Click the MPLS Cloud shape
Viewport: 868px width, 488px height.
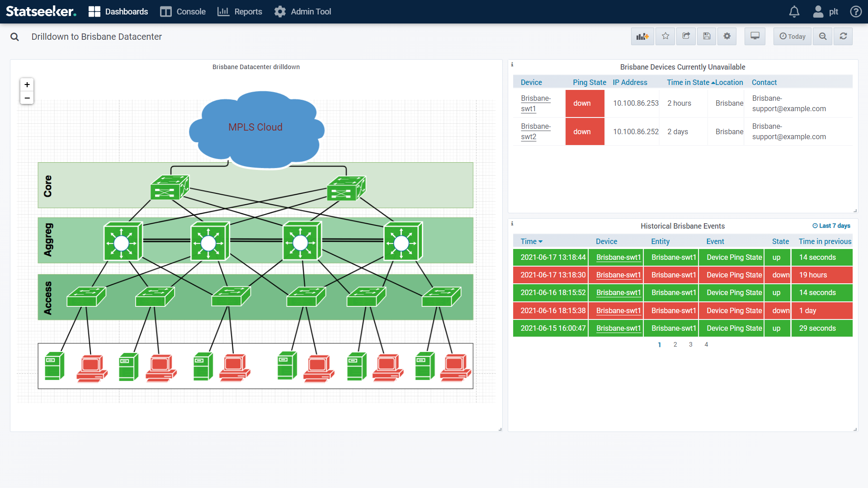pyautogui.click(x=255, y=128)
